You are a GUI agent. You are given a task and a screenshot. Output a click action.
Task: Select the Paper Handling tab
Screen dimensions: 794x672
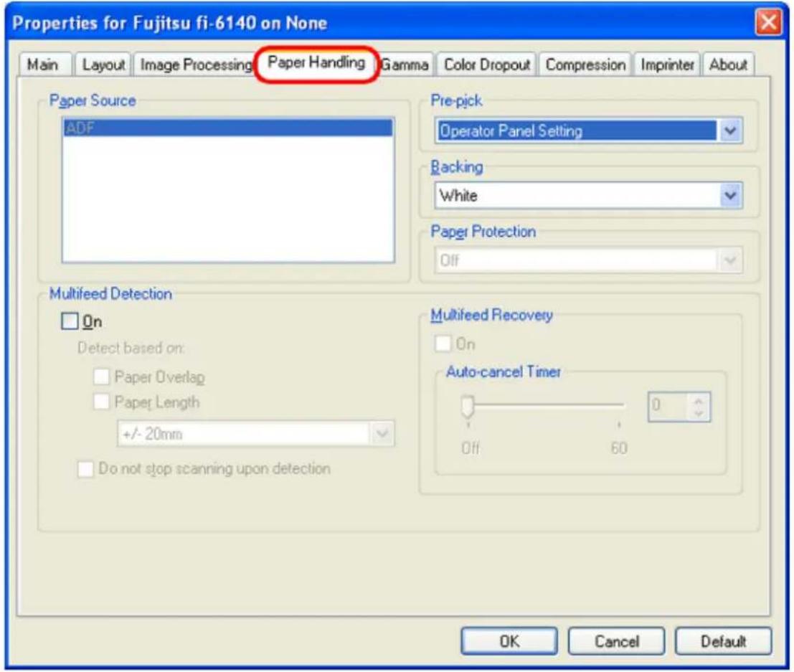point(316,63)
